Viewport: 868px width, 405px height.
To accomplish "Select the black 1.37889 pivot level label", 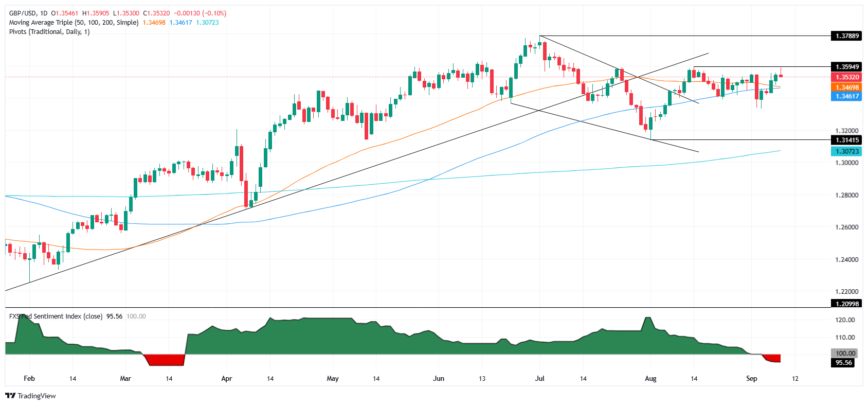I will coord(846,36).
